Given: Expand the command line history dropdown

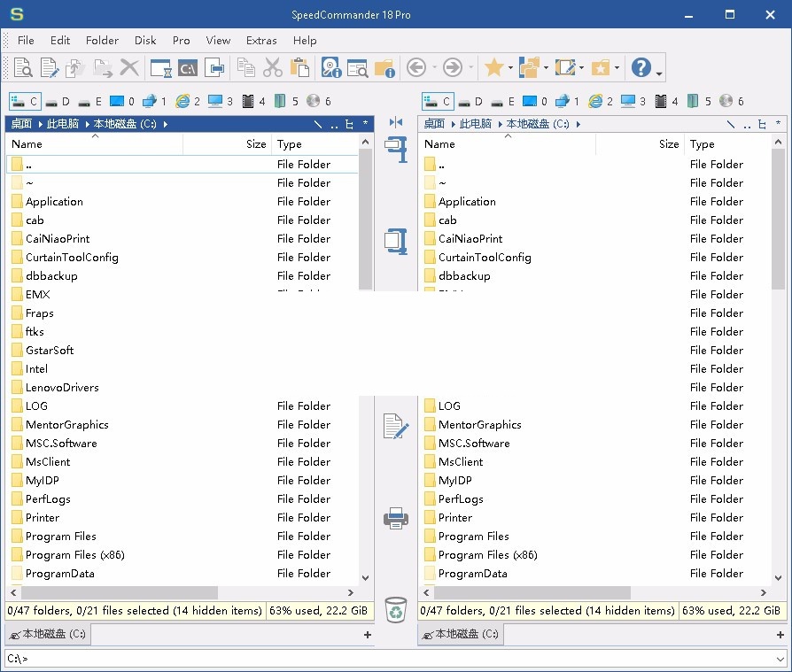Looking at the screenshot, I should coord(780,659).
